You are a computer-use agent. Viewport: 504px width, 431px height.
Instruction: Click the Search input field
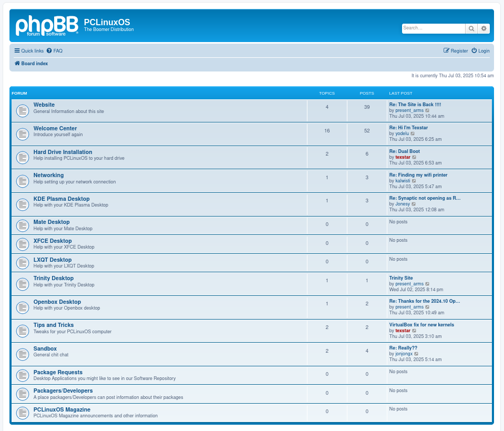point(433,28)
